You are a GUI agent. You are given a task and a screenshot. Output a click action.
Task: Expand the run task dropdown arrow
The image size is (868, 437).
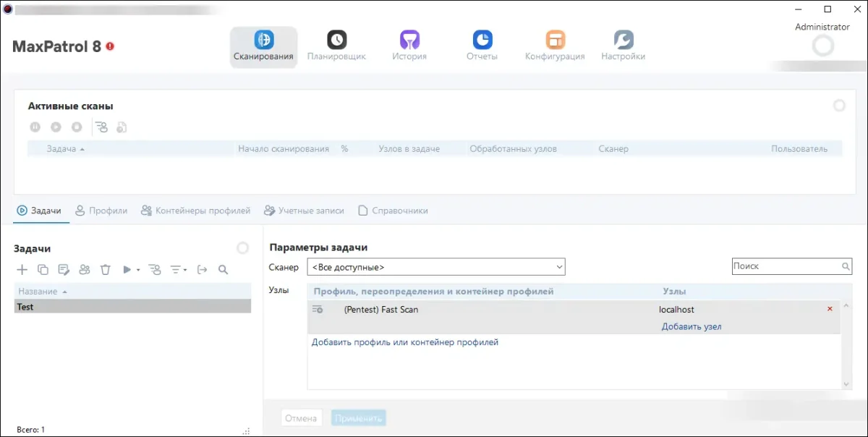point(137,270)
